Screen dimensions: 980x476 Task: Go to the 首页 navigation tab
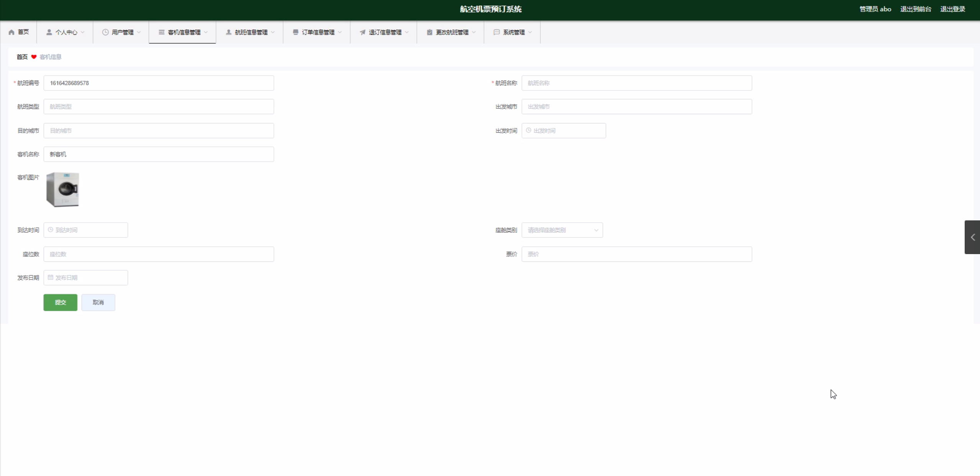click(19, 32)
